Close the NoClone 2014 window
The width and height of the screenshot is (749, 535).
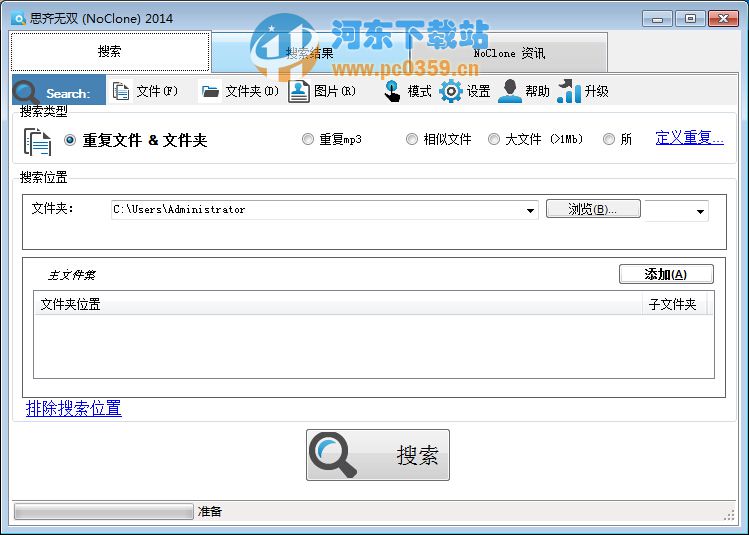pos(723,19)
